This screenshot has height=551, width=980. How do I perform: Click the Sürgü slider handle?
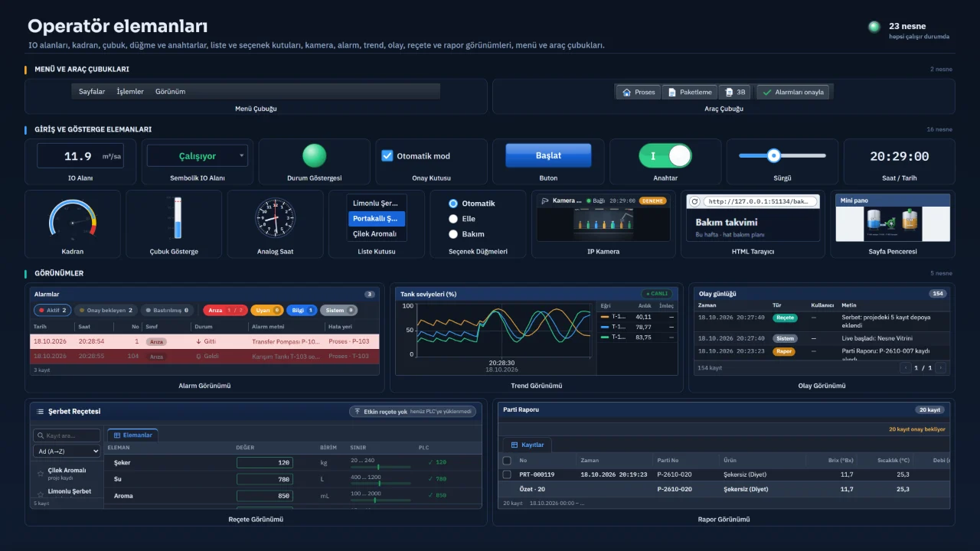(x=774, y=155)
